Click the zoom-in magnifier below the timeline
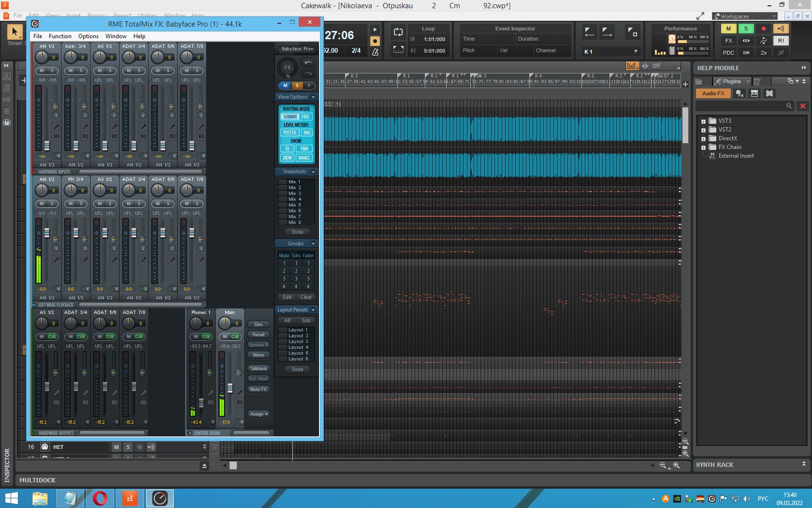Image resolution: width=812 pixels, height=508 pixels. [x=676, y=465]
